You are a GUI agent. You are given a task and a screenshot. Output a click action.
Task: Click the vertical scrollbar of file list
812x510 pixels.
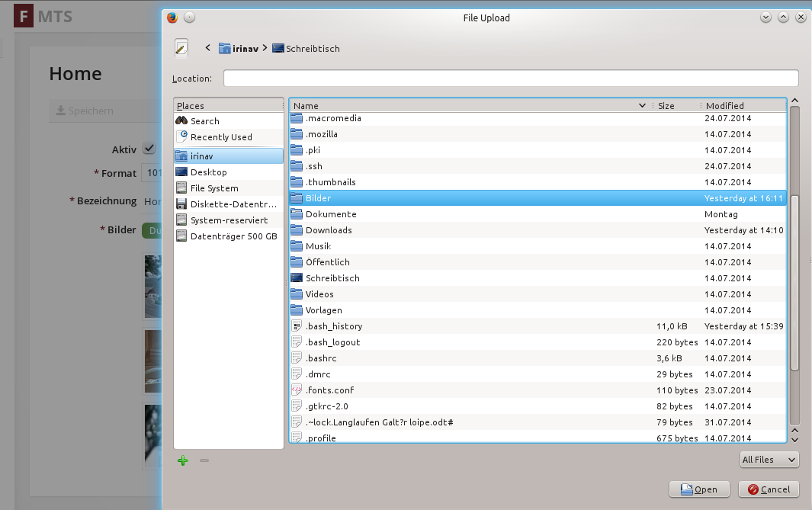794,305
